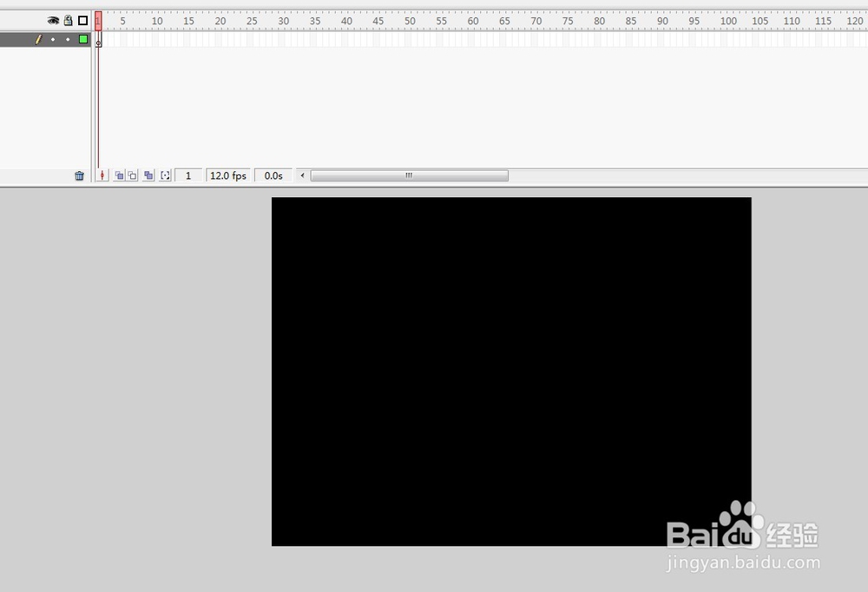This screenshot has width=868, height=592.
Task: Enable Onion Skin Outlines
Action: 132,175
